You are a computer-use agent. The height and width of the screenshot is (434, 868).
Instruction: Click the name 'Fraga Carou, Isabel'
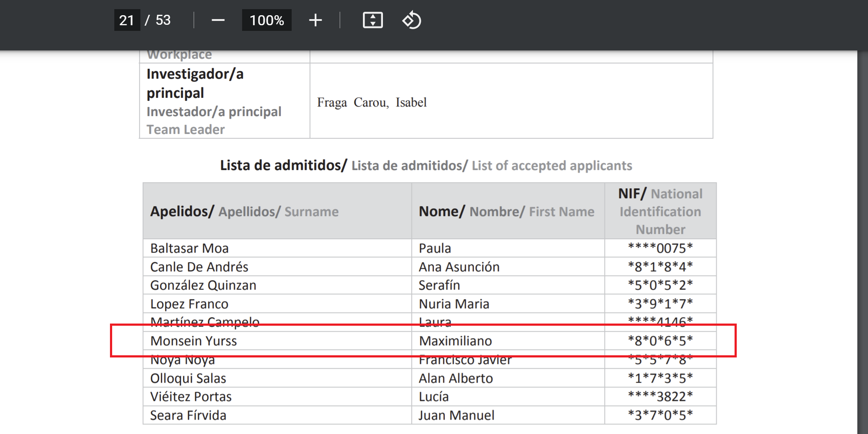click(372, 103)
